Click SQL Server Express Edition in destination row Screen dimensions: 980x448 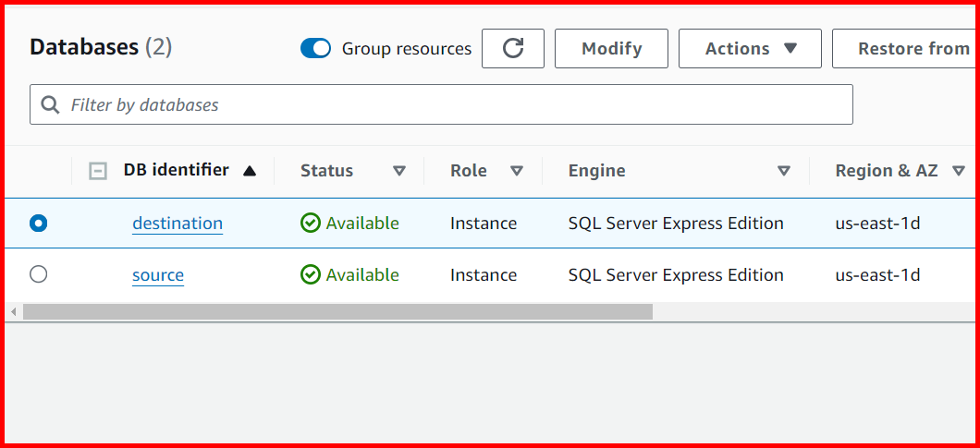click(x=676, y=223)
